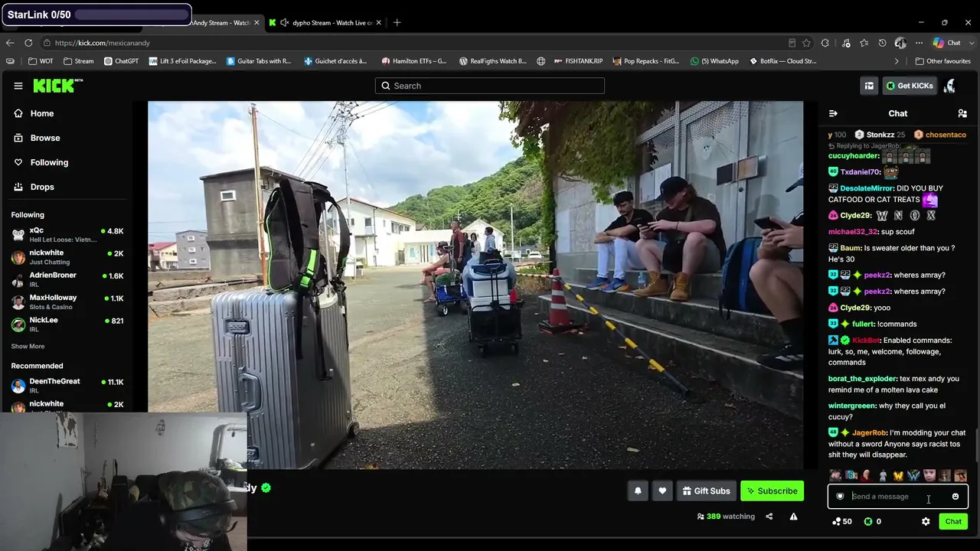The height and width of the screenshot is (551, 980).
Task: Open the ChatGPT bookmark
Action: point(121,61)
